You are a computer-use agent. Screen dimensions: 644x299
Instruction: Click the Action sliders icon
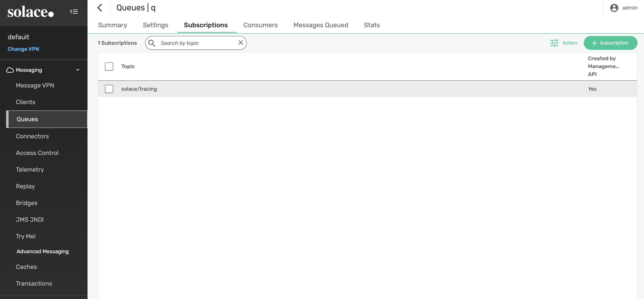[554, 43]
